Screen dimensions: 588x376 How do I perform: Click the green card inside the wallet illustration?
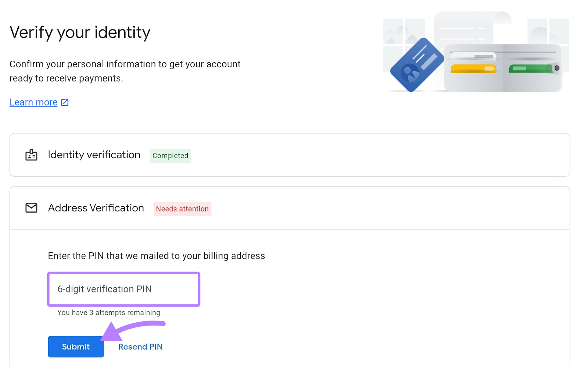click(531, 69)
